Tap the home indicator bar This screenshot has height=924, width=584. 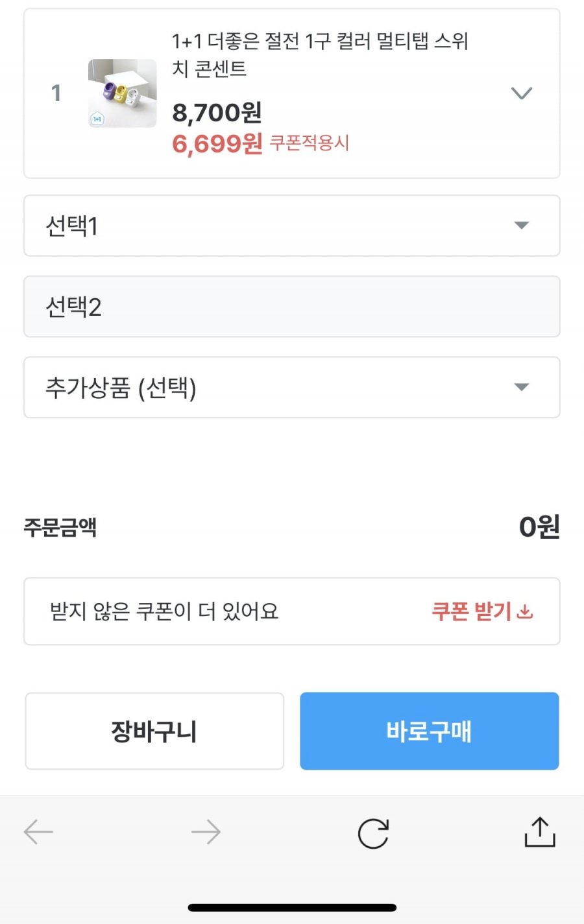click(292, 907)
